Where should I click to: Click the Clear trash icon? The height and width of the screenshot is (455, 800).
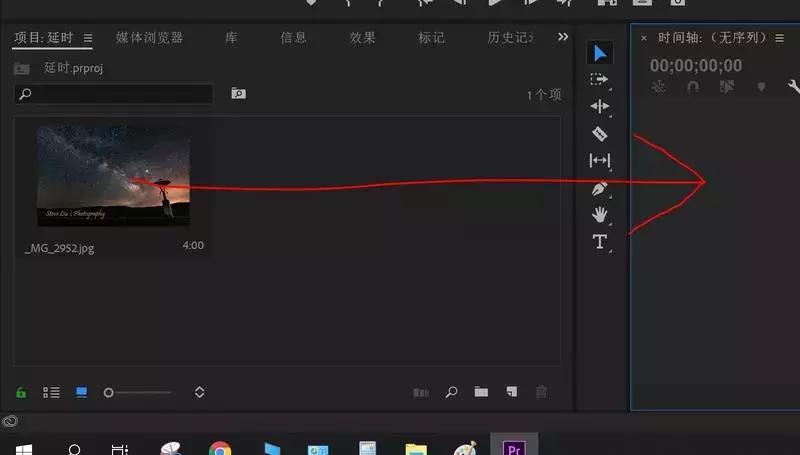pos(541,392)
